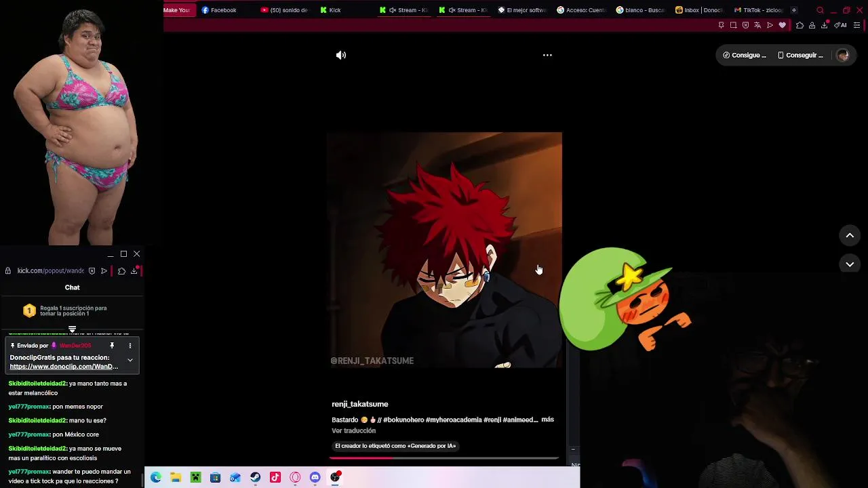
Task: Click 'Ver traducción' under the caption
Action: [353, 431]
